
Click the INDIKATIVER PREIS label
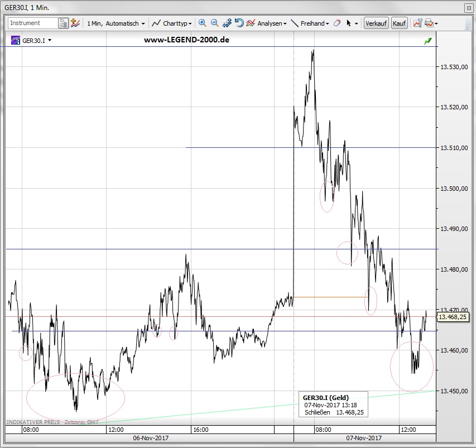[33, 422]
